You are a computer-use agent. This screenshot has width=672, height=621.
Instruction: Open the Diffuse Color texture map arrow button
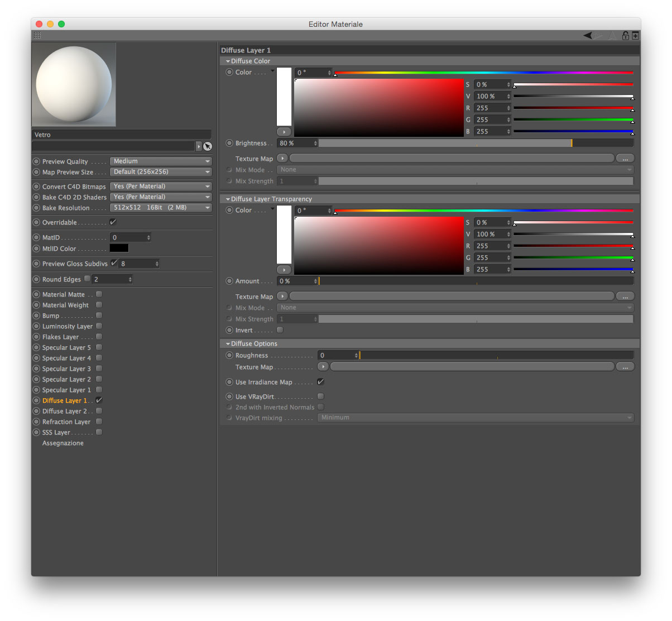(x=282, y=159)
